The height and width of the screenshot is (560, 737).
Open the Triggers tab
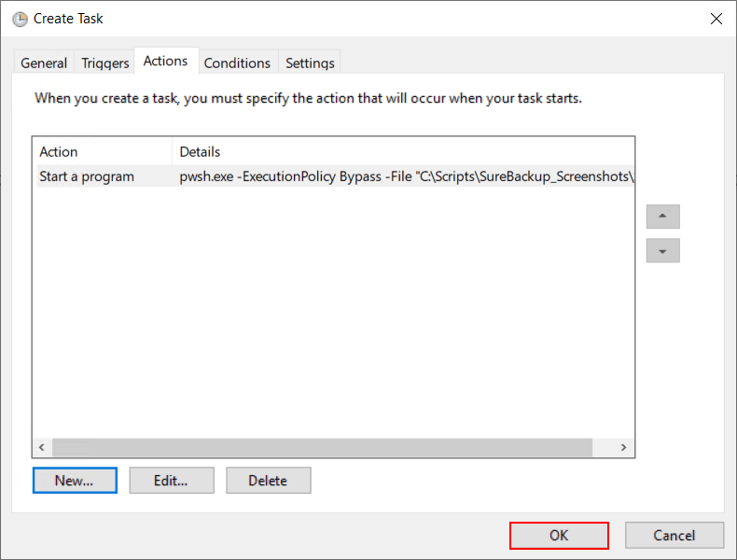coord(105,63)
